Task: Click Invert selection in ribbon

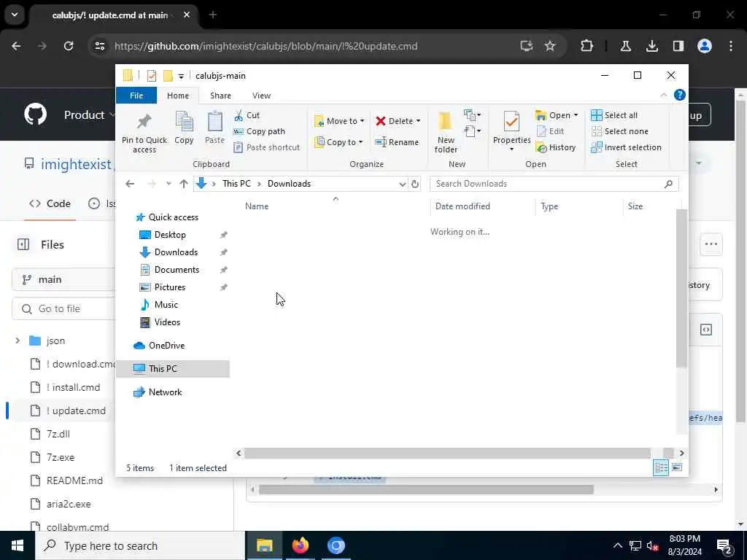Action: [626, 147]
